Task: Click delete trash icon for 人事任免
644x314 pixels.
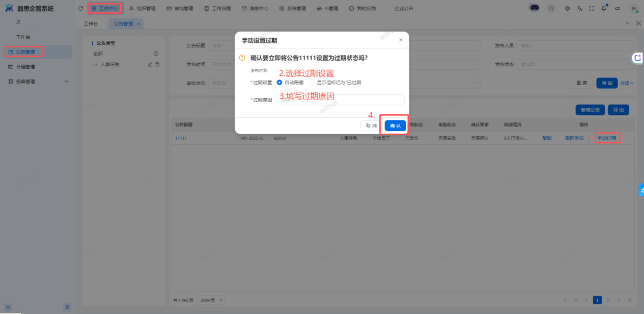Action: (157, 64)
